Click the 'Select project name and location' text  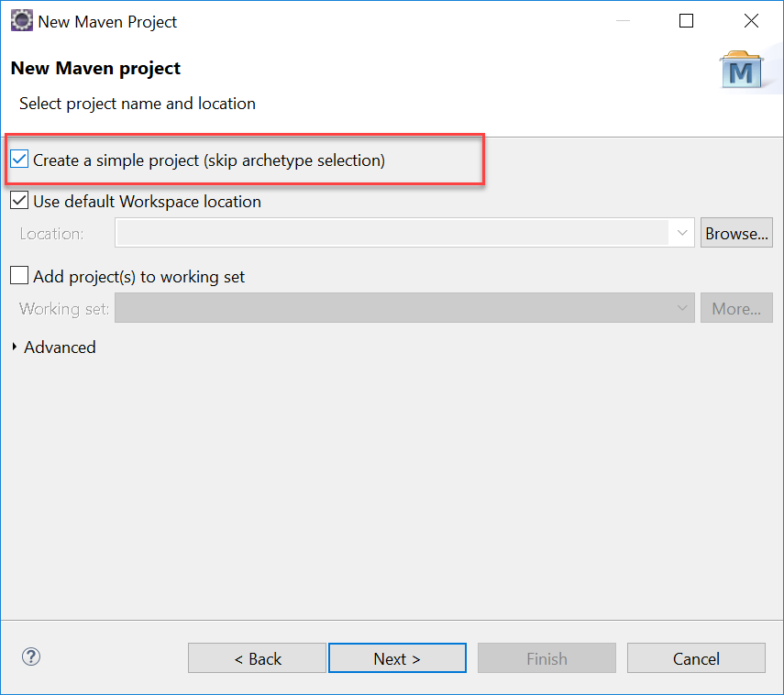[137, 104]
